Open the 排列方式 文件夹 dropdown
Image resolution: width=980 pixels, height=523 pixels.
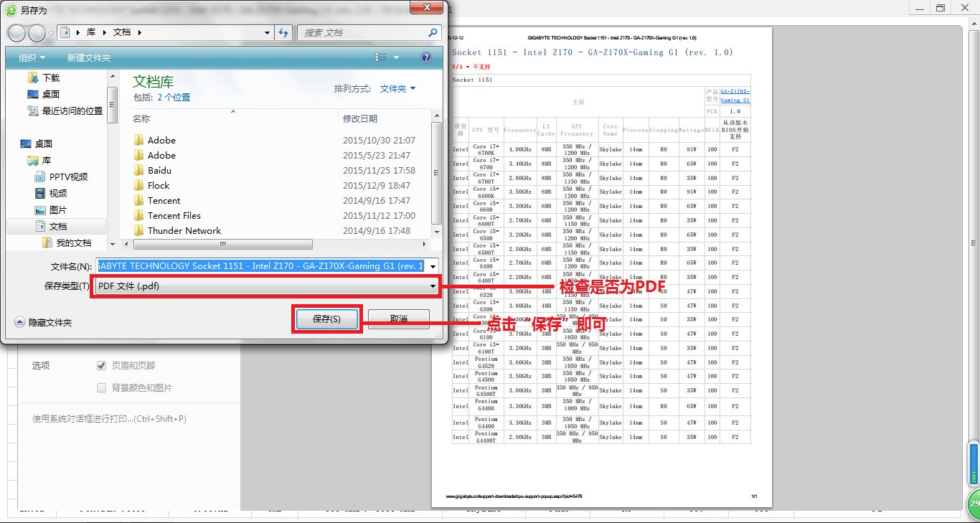coord(398,88)
